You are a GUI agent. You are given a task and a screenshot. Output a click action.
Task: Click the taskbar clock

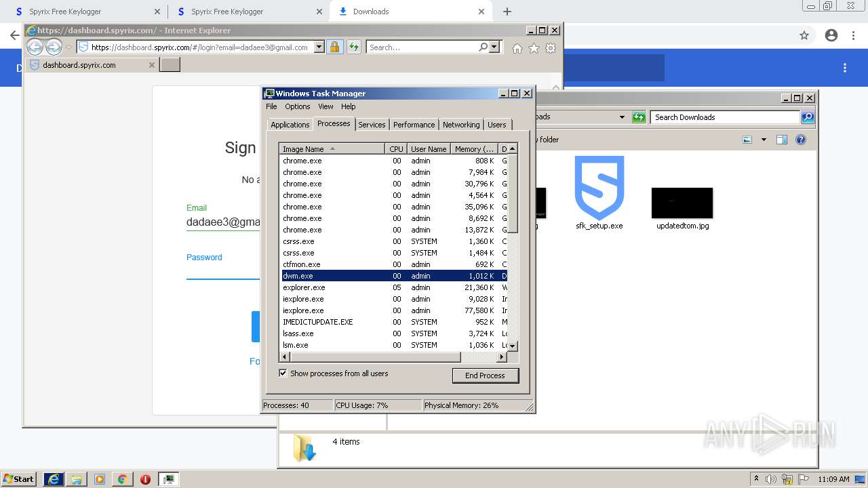pos(833,479)
